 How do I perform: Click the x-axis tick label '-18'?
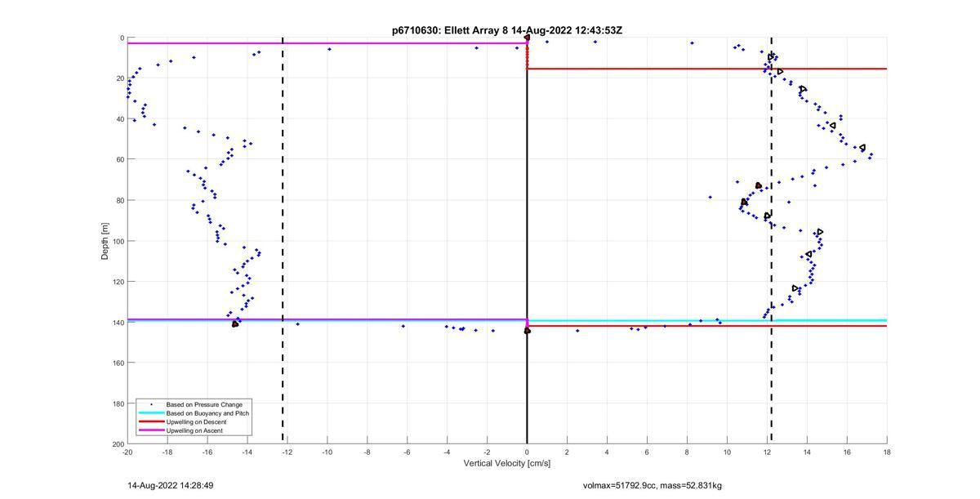pyautogui.click(x=167, y=452)
